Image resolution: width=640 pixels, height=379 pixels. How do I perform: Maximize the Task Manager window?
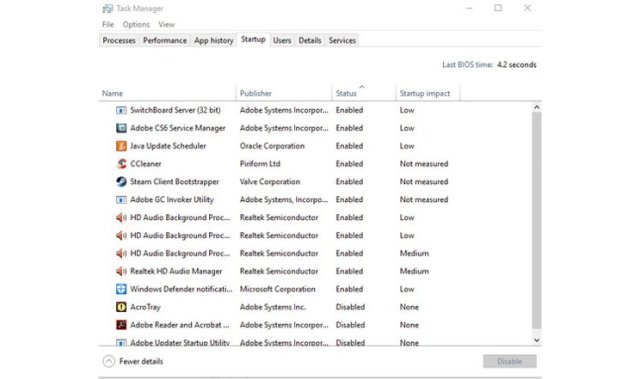498,8
